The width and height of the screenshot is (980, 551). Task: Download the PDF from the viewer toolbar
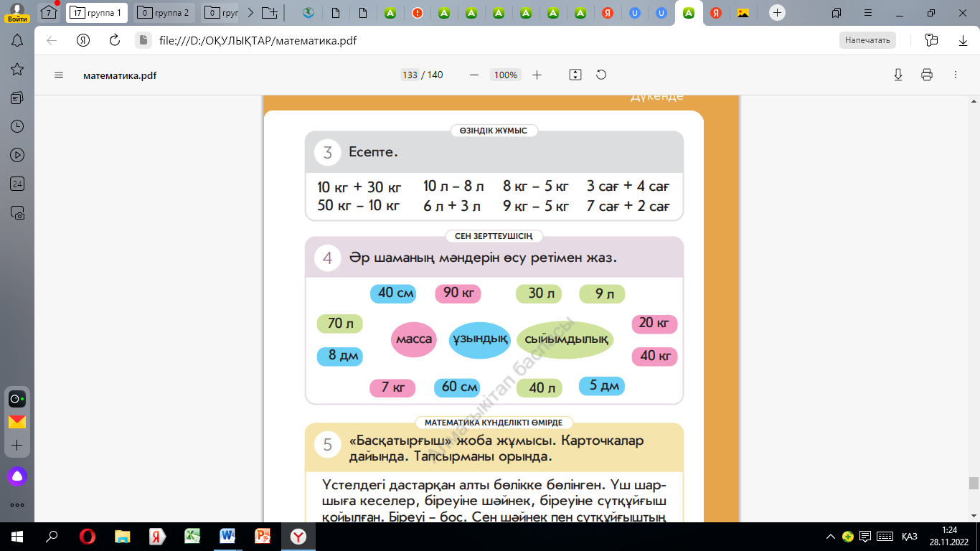(x=897, y=75)
